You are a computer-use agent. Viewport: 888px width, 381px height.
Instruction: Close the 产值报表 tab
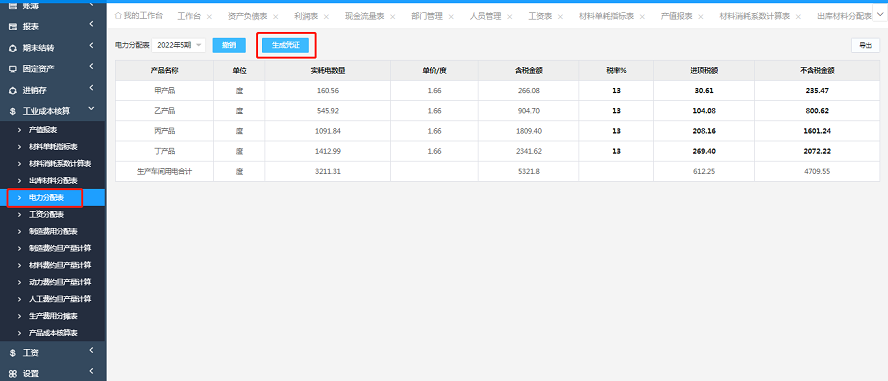pyautogui.click(x=701, y=16)
